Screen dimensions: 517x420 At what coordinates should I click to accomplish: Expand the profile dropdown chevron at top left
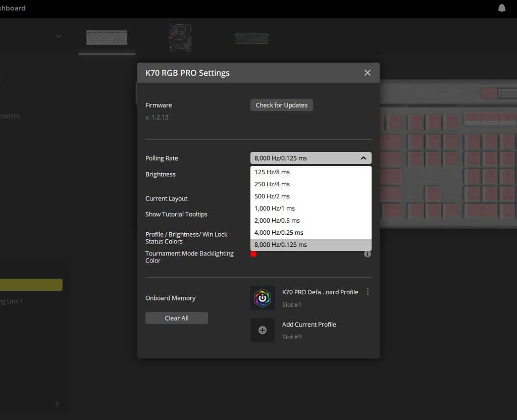(x=59, y=36)
